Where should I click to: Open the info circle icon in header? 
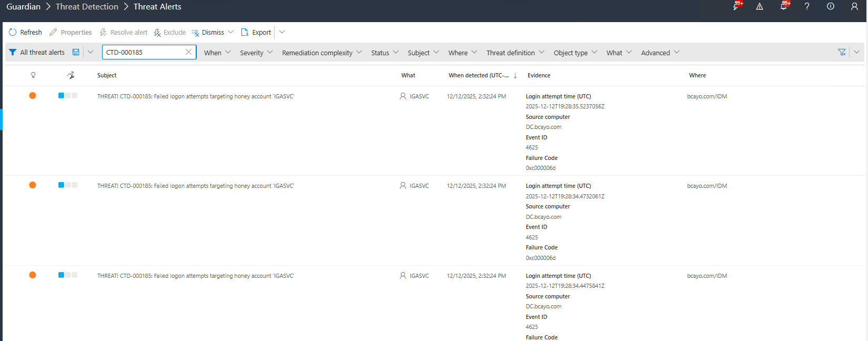[830, 6]
